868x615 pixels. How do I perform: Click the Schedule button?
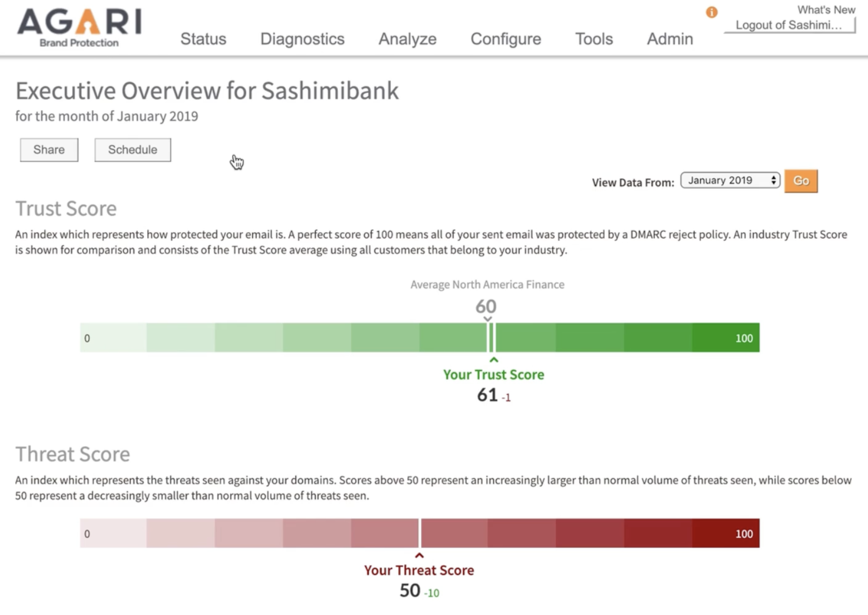point(132,150)
